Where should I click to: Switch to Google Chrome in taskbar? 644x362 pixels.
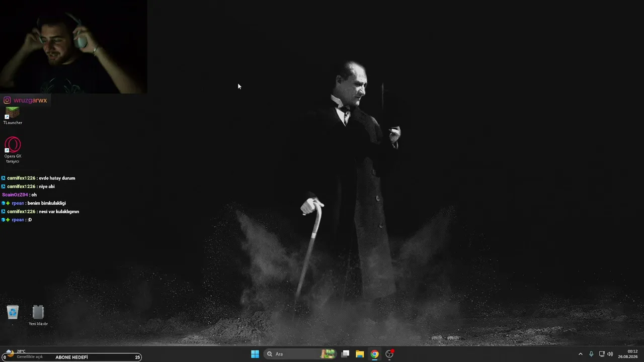click(x=374, y=354)
